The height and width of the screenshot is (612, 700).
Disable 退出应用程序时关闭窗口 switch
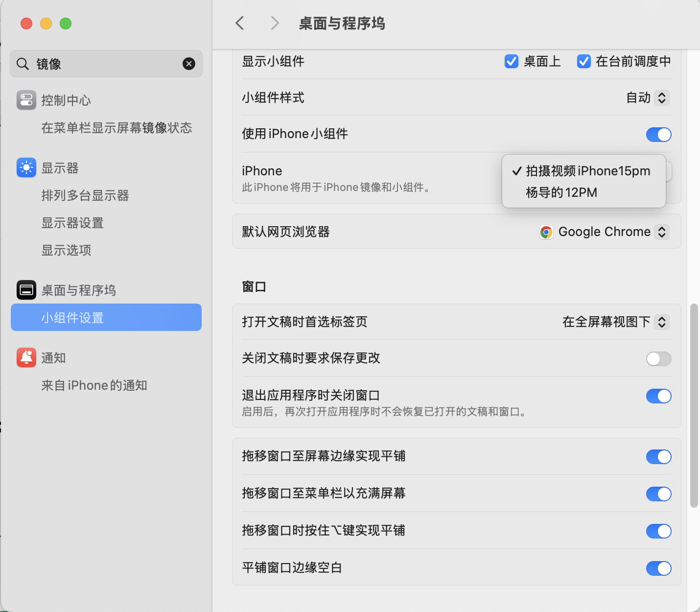658,396
